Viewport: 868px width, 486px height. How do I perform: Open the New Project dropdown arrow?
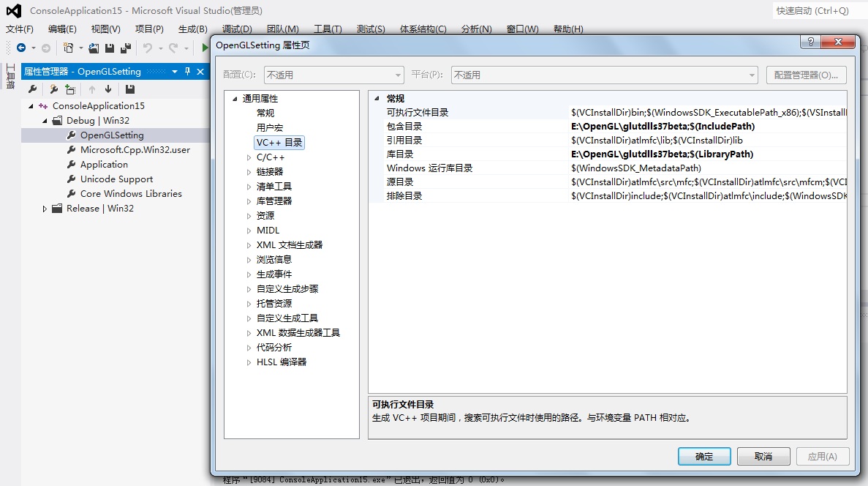81,48
